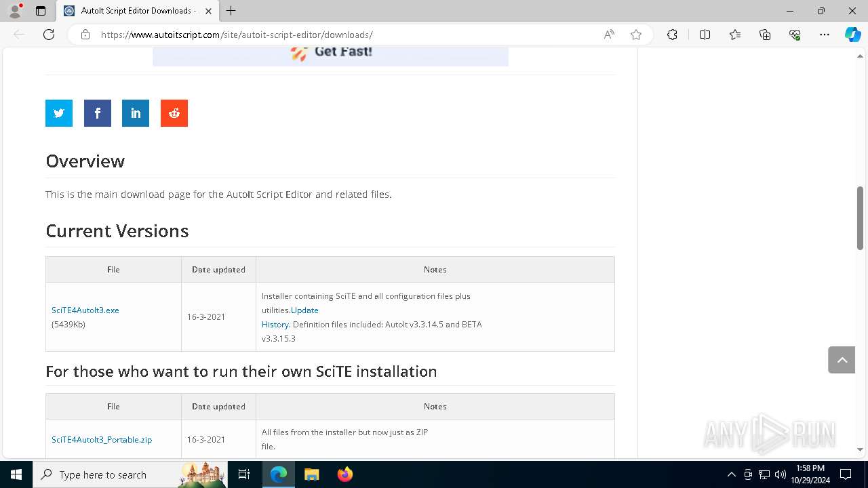Share page via Reddit icon
Screen dimensions: 868x488
[174, 113]
